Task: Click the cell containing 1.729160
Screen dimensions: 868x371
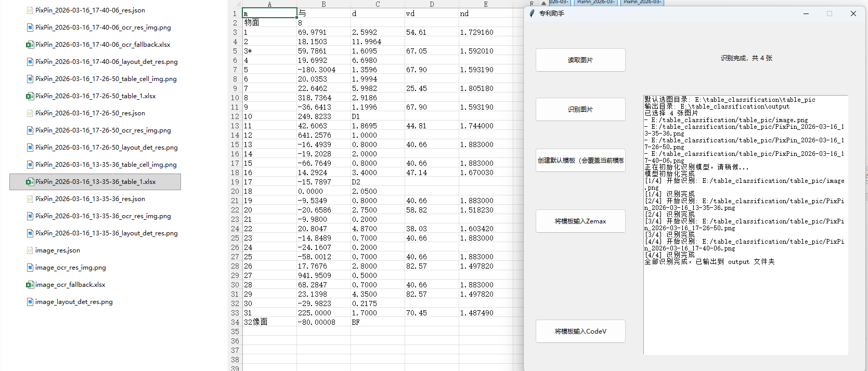Action: pos(476,32)
